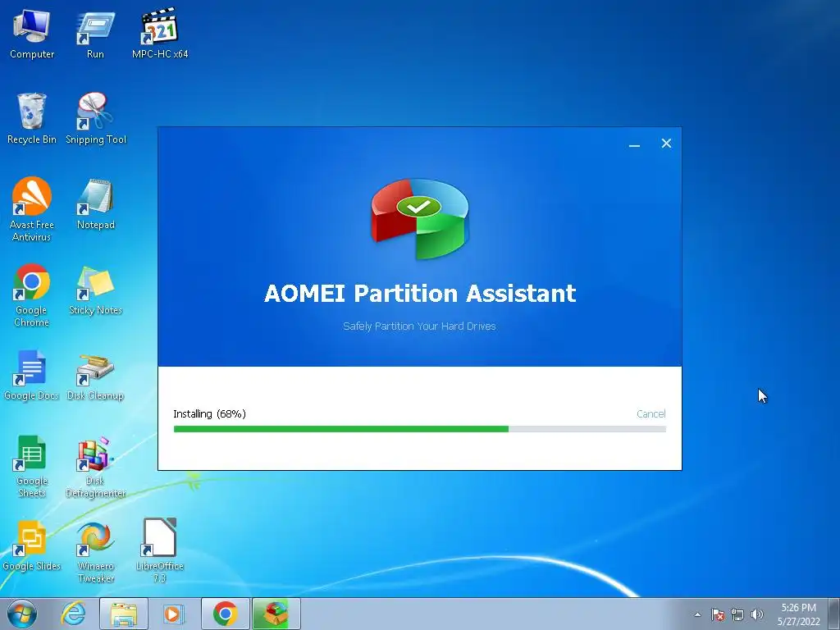Select the LibreOffice 7.3 desktop icon
Image resolution: width=840 pixels, height=630 pixels.
click(160, 550)
